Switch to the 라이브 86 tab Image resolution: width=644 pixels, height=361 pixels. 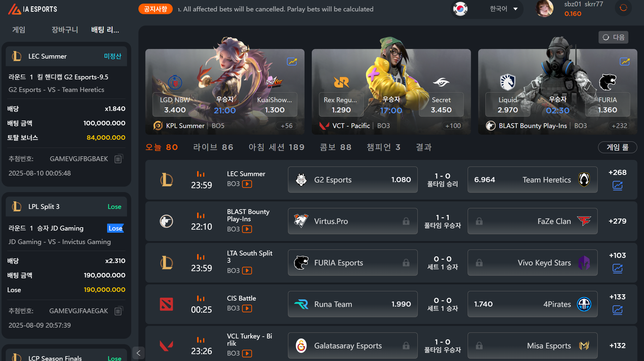[213, 147]
